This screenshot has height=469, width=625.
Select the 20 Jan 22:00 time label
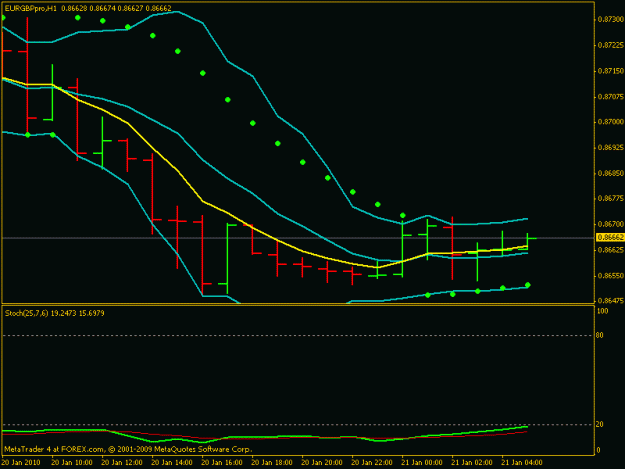(372, 463)
